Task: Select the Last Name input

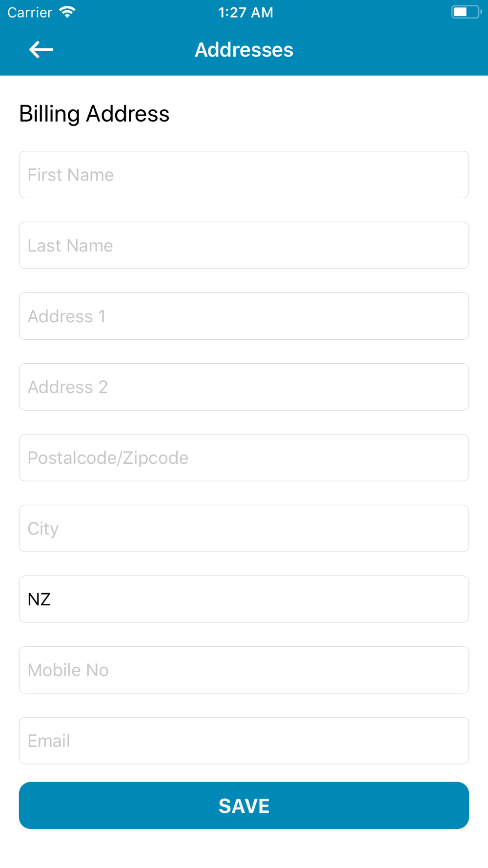Action: 244,246
